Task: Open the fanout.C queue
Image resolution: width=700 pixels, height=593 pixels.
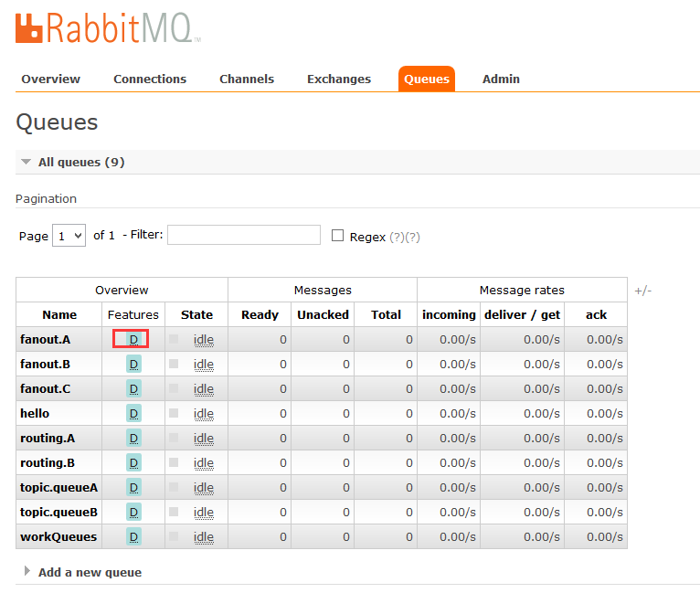Action: (x=45, y=388)
